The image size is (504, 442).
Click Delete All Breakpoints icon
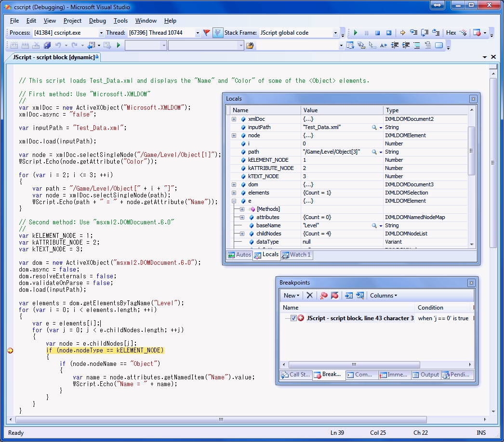pyautogui.click(x=324, y=295)
